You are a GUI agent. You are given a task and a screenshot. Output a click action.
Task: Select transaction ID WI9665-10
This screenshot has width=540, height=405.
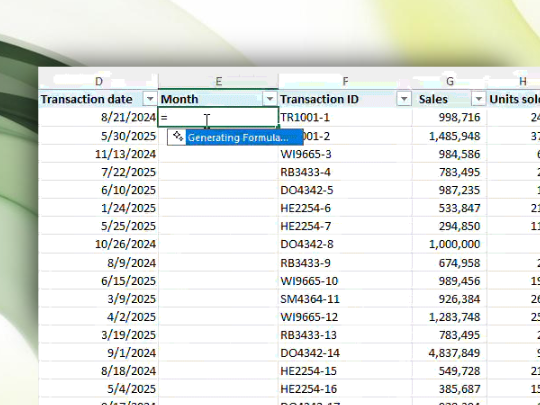[x=345, y=281]
